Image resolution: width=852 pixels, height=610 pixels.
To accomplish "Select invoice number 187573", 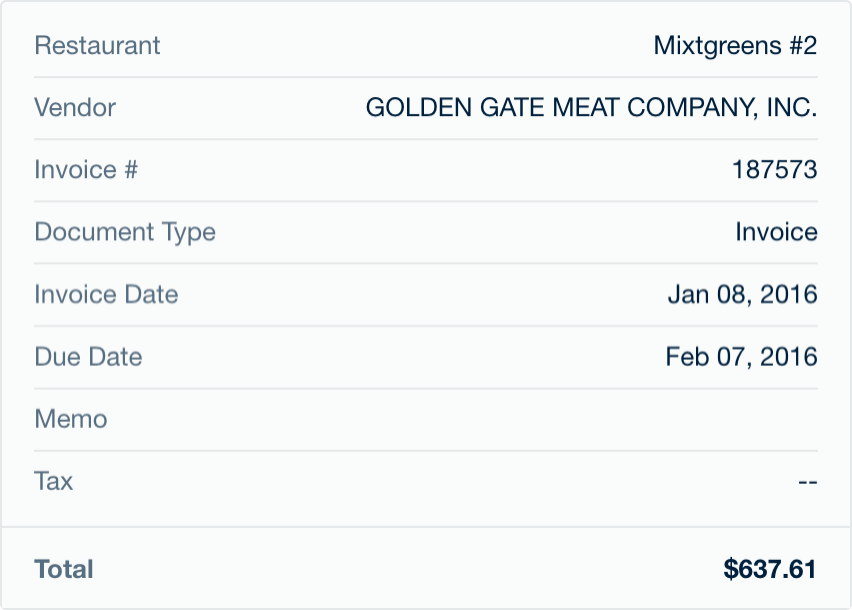I will pos(774,170).
